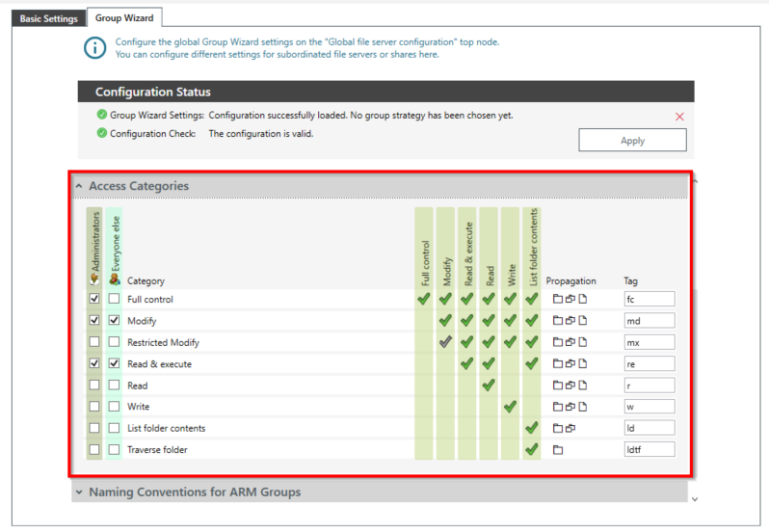Click the red X in Configuration Status
The image size is (769, 532).
click(679, 117)
